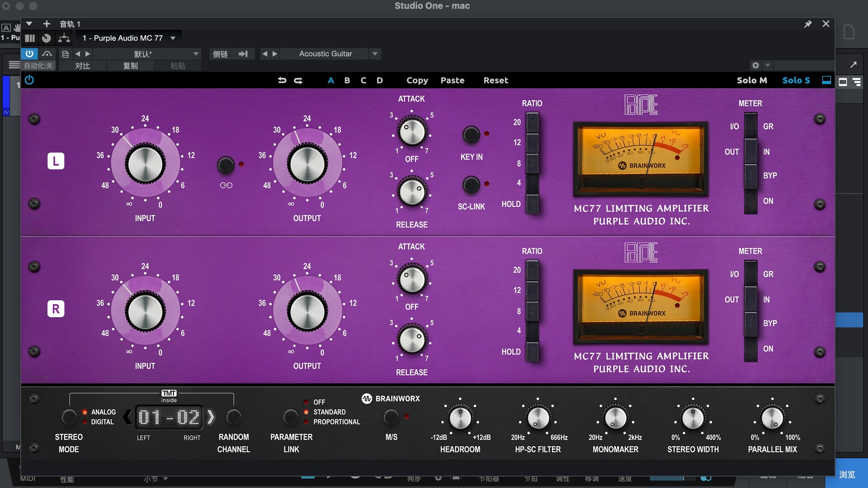
Task: Click the left channel RELEASE knob
Action: click(412, 192)
